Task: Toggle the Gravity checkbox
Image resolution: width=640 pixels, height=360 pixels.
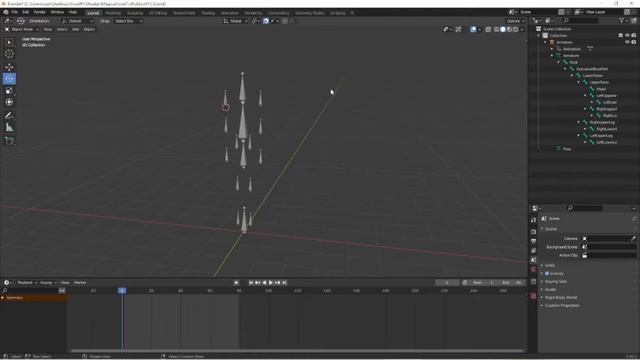Action: point(547,273)
